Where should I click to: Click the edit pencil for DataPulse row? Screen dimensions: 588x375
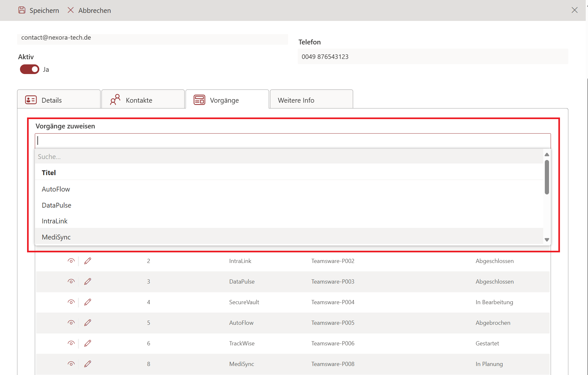(x=88, y=282)
